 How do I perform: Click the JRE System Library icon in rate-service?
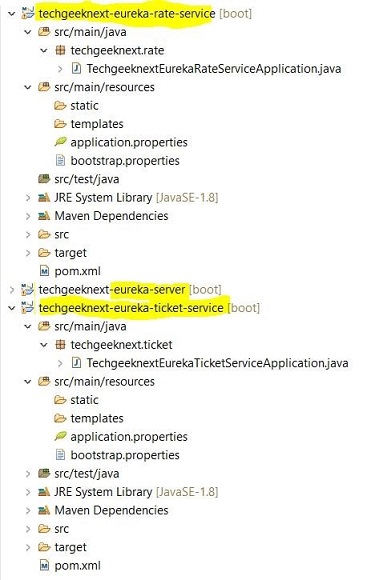tap(44, 198)
